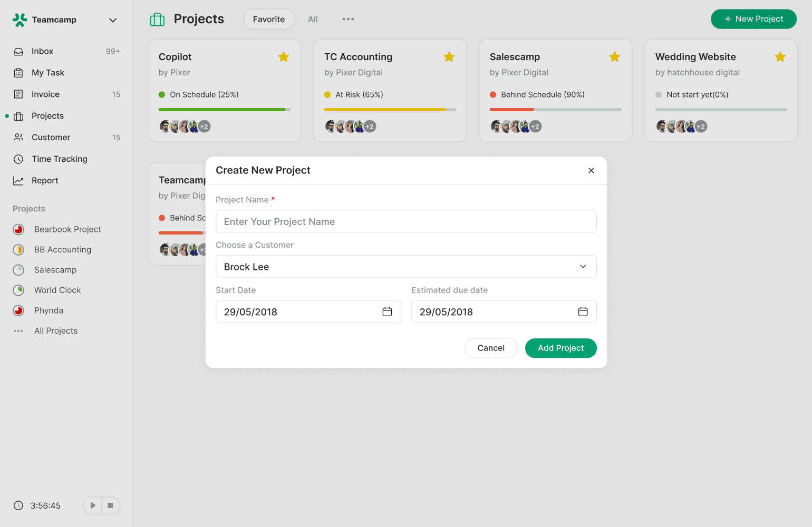Open calendar picker for Estimated due date

[583, 312]
